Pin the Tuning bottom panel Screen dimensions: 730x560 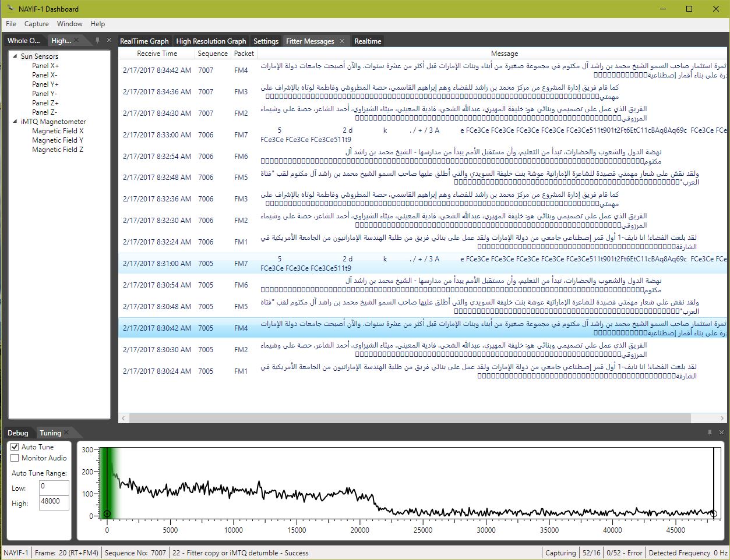(710, 433)
